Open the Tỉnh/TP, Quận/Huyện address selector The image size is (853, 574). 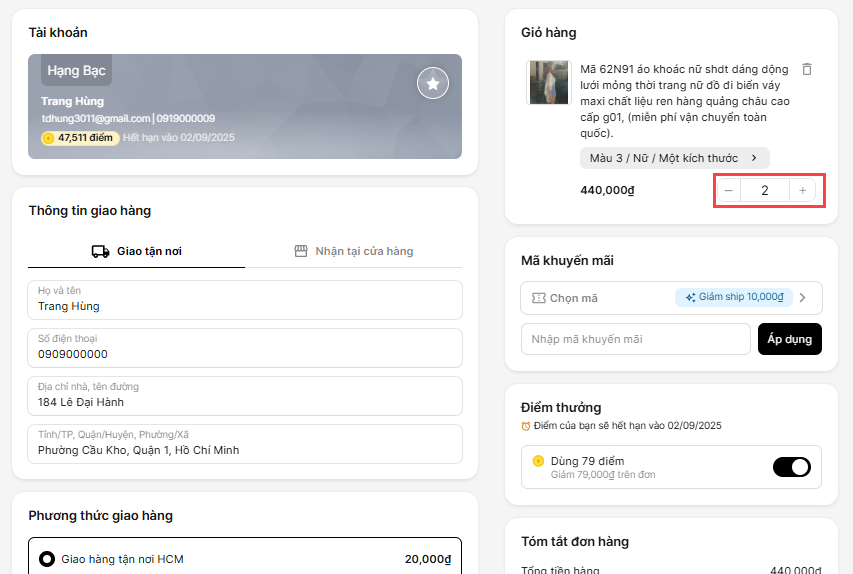click(245, 444)
